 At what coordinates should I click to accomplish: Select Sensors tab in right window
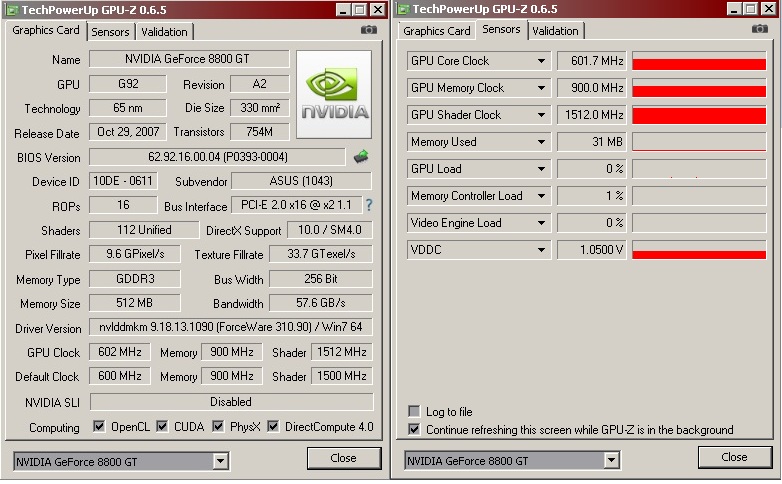501,29
